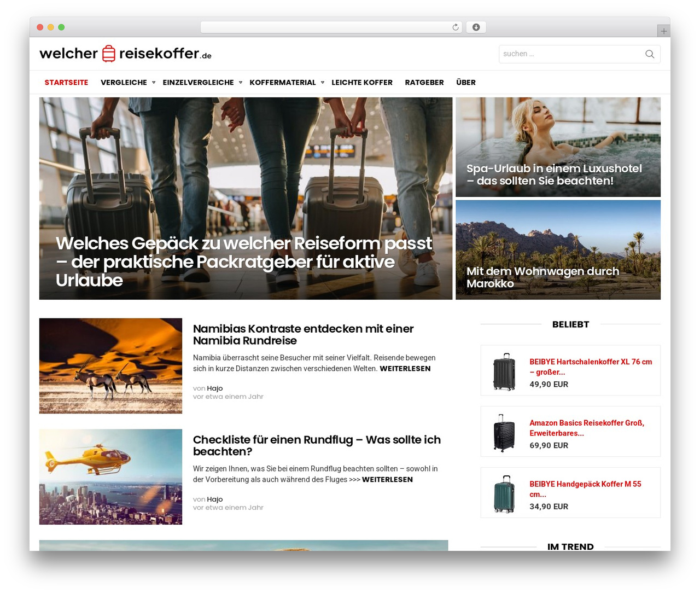Viewport: 700px width, 593px height.
Task: Expand the Vergleiche menu arrow
Action: point(154,83)
